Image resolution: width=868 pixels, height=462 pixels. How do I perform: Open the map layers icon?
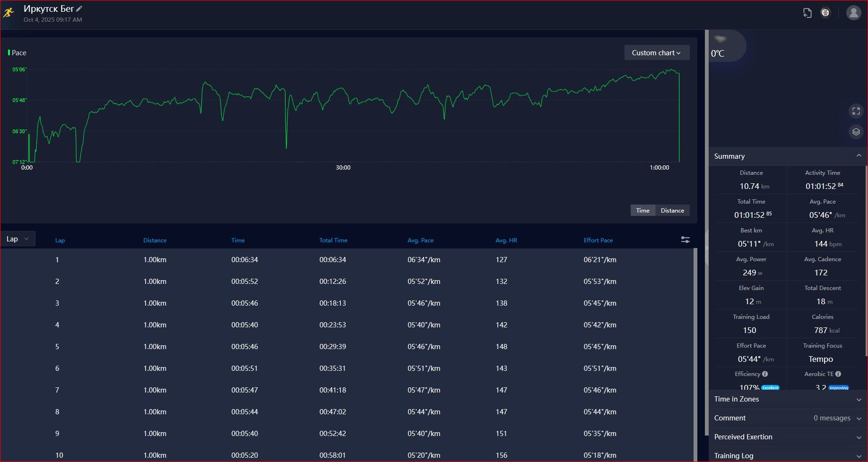856,132
